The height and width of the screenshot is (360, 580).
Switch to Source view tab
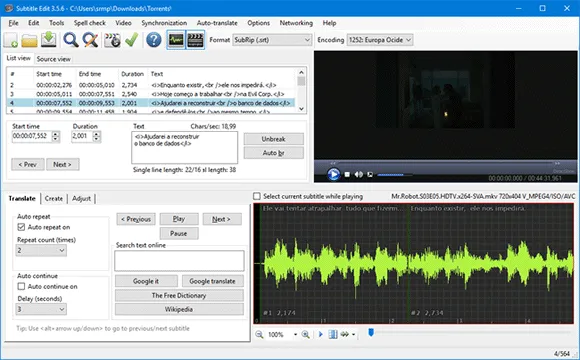[x=54, y=59]
